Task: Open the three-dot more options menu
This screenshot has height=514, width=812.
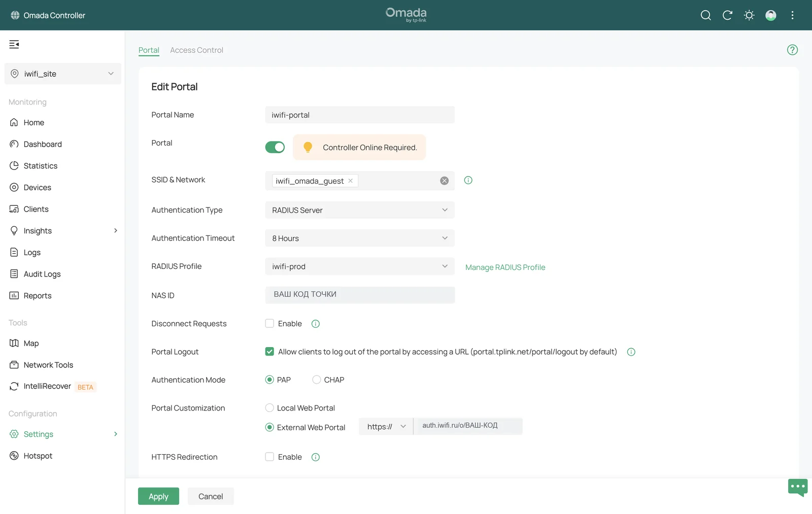Action: click(x=792, y=15)
